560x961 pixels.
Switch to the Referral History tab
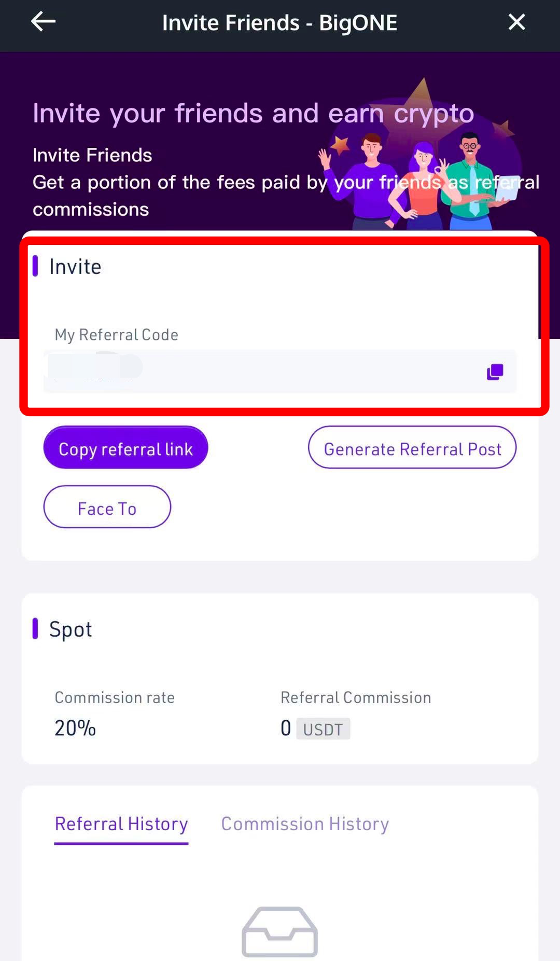121,824
